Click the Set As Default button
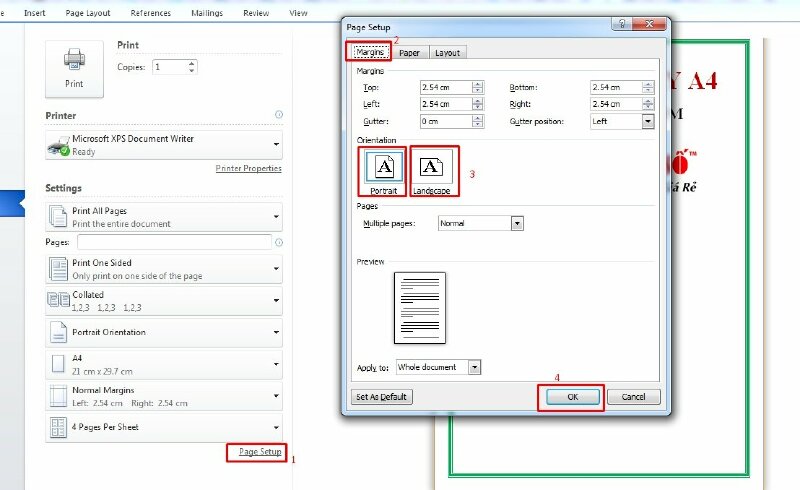 [x=381, y=397]
